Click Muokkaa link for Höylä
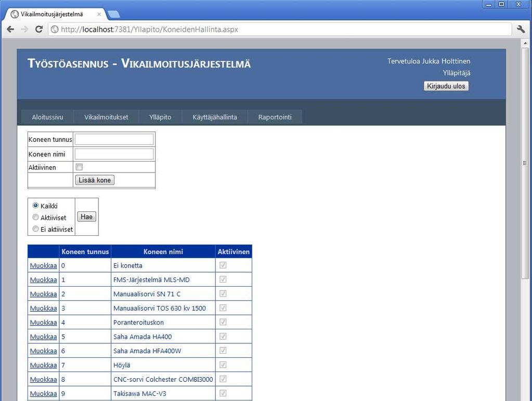The image size is (532, 401). [44, 365]
